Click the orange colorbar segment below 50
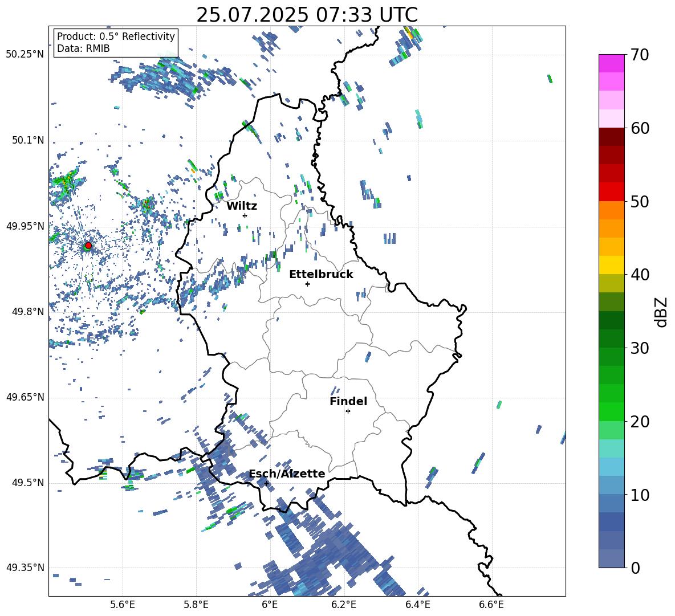The height and width of the screenshot is (616, 675). (611, 210)
